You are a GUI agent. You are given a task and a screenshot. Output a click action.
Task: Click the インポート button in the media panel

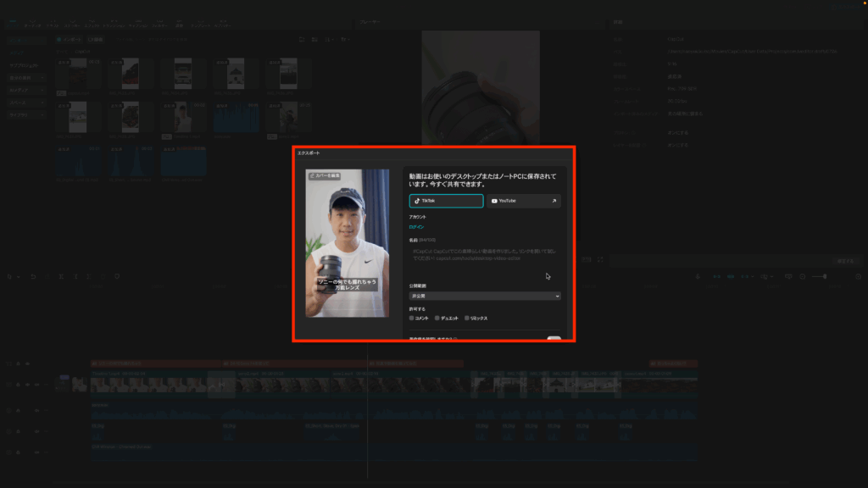pyautogui.click(x=70, y=40)
